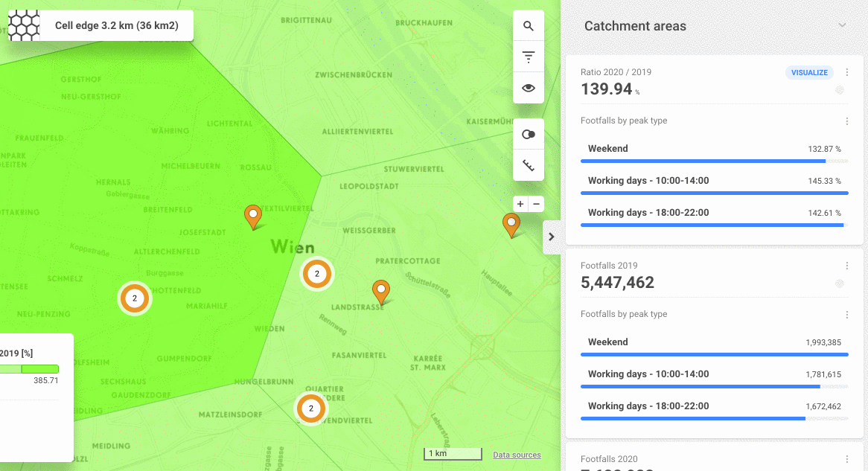Image resolution: width=868 pixels, height=471 pixels.
Task: Collapse the side panel with arrow tab
Action: point(552,237)
